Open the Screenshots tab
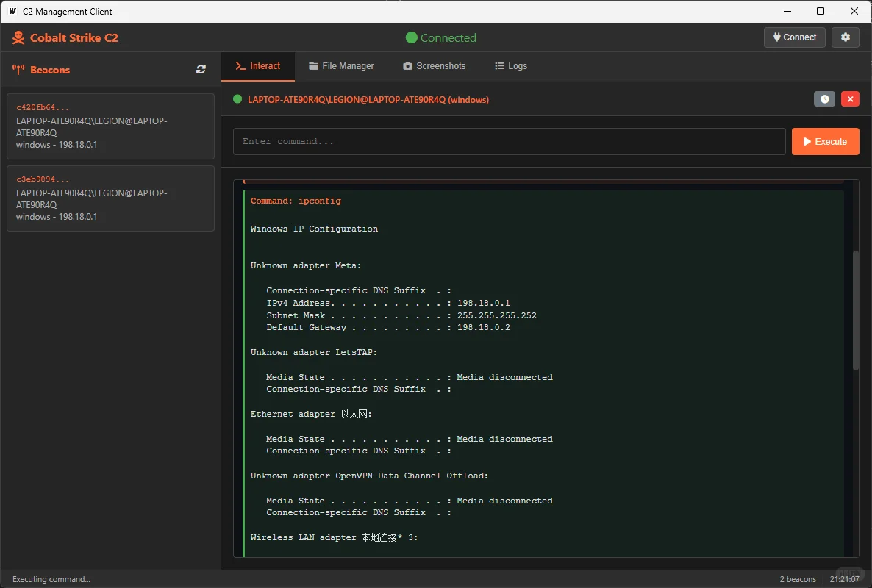Image resolution: width=872 pixels, height=588 pixels. pos(435,66)
